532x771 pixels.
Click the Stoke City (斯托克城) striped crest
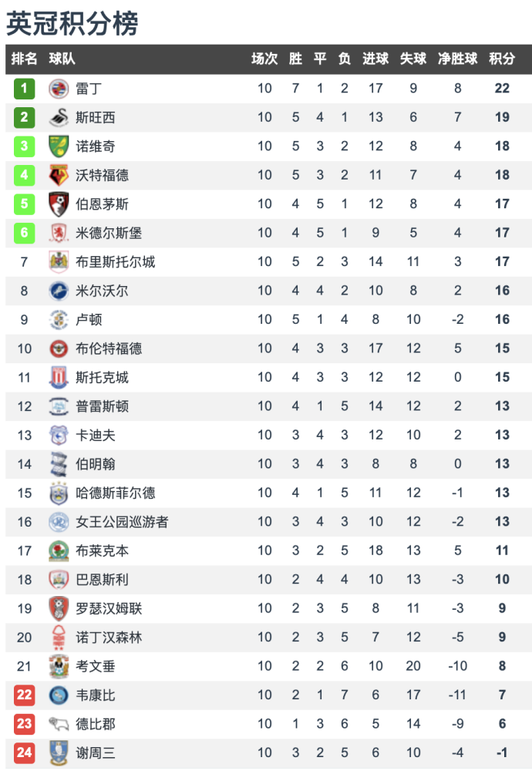point(59,377)
